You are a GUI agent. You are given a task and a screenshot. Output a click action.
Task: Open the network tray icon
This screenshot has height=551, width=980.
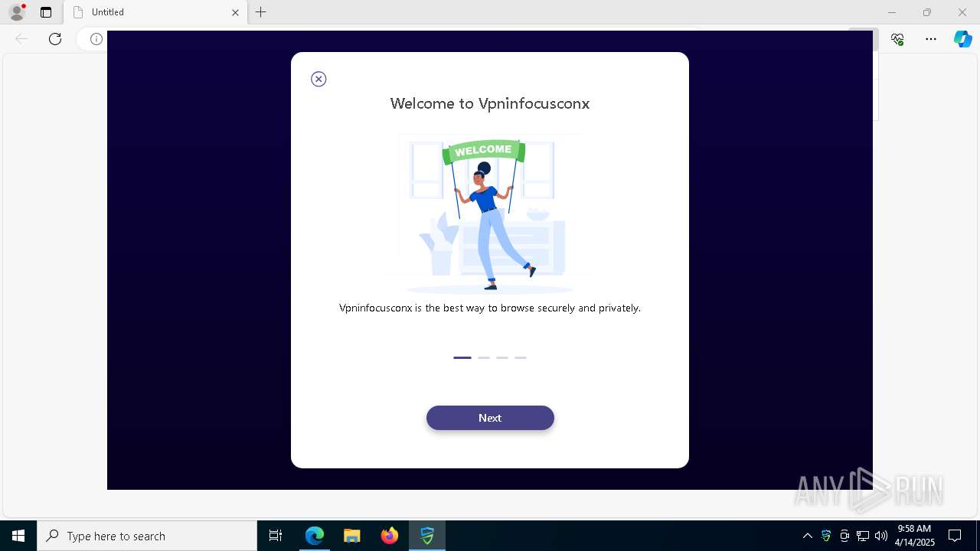pyautogui.click(x=863, y=536)
